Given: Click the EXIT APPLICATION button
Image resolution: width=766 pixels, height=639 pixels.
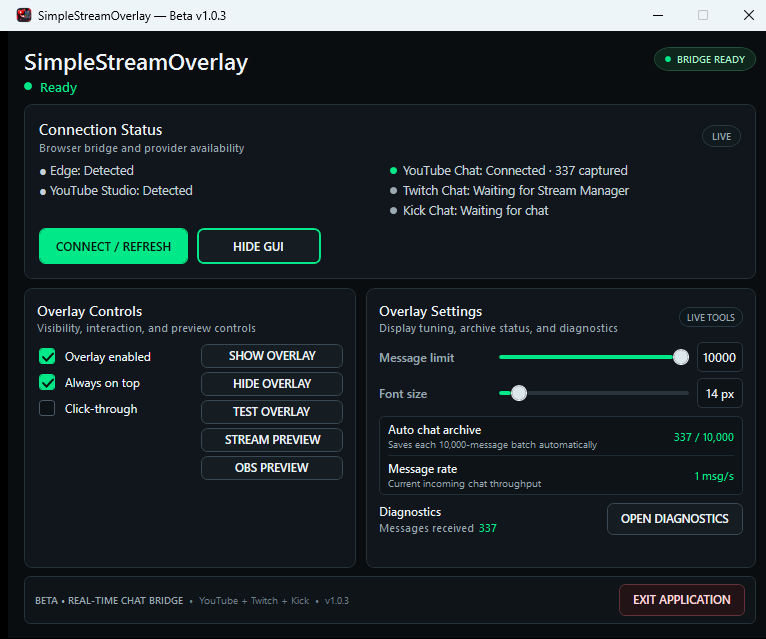Looking at the screenshot, I should pos(681,600).
